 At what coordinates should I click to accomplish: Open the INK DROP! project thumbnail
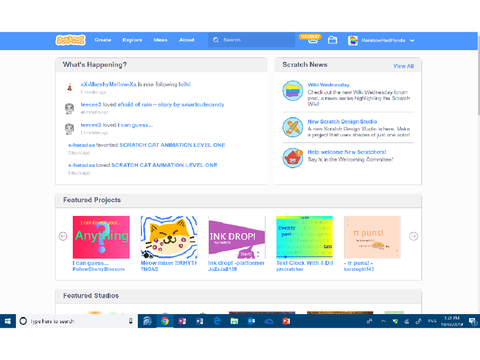[x=237, y=237]
